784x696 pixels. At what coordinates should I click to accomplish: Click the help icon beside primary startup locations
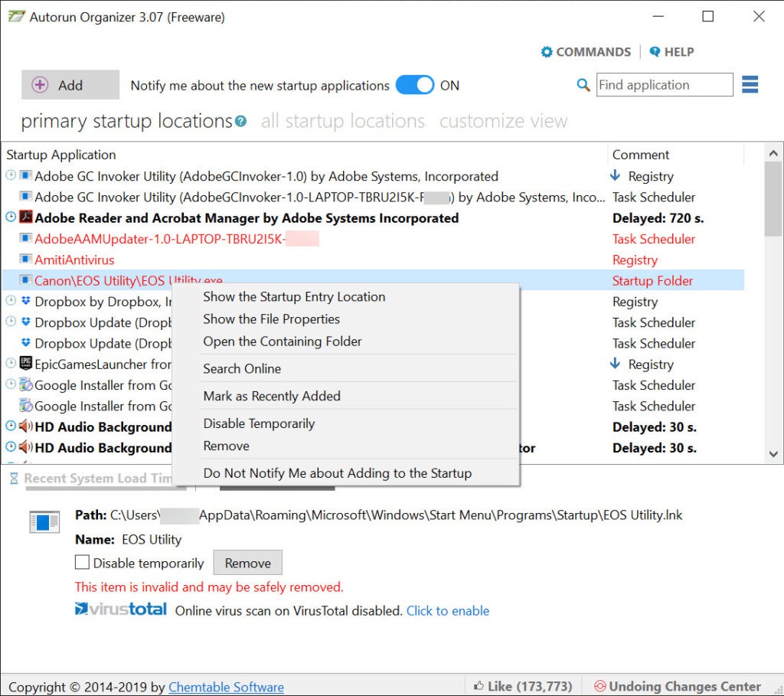240,122
